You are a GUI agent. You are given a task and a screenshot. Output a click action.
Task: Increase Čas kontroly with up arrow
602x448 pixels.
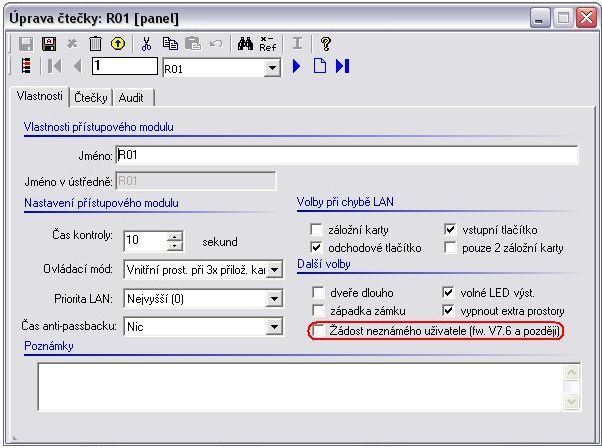pyautogui.click(x=176, y=235)
